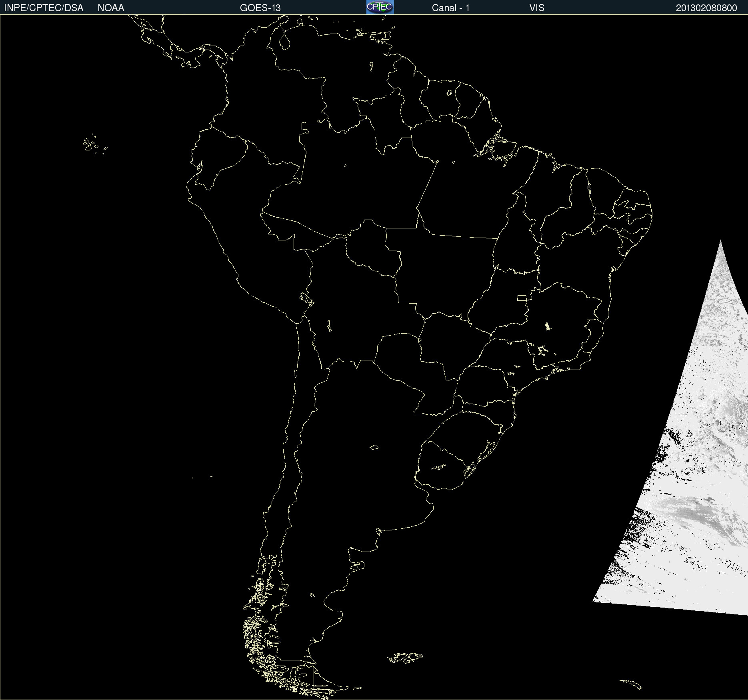Click the GOES-13 satellite label

click(x=260, y=8)
